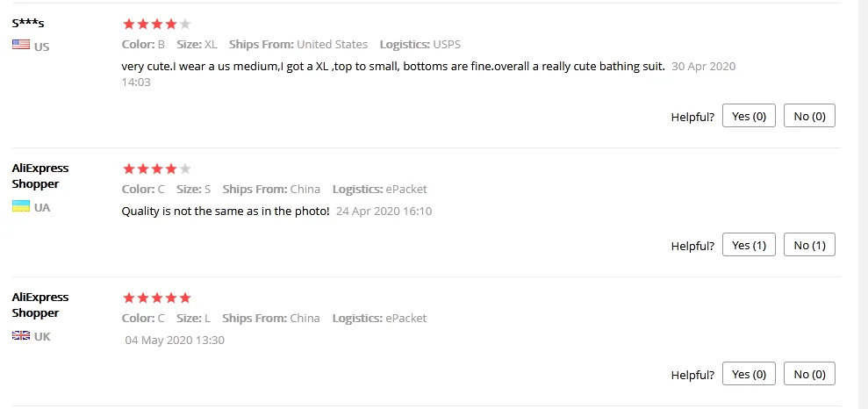This screenshot has height=409, width=868.
Task: Vote Yes (1) on the quality review
Action: (x=749, y=245)
